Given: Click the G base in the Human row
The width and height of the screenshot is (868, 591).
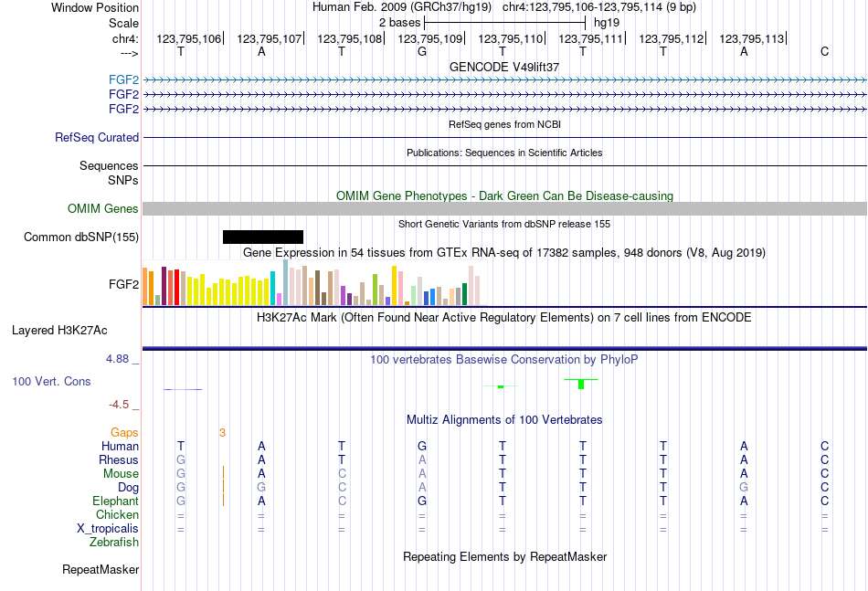Looking at the screenshot, I should (422, 446).
